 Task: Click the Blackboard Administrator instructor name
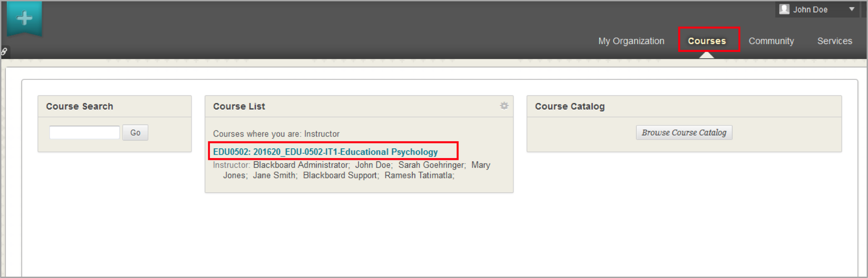point(301,165)
